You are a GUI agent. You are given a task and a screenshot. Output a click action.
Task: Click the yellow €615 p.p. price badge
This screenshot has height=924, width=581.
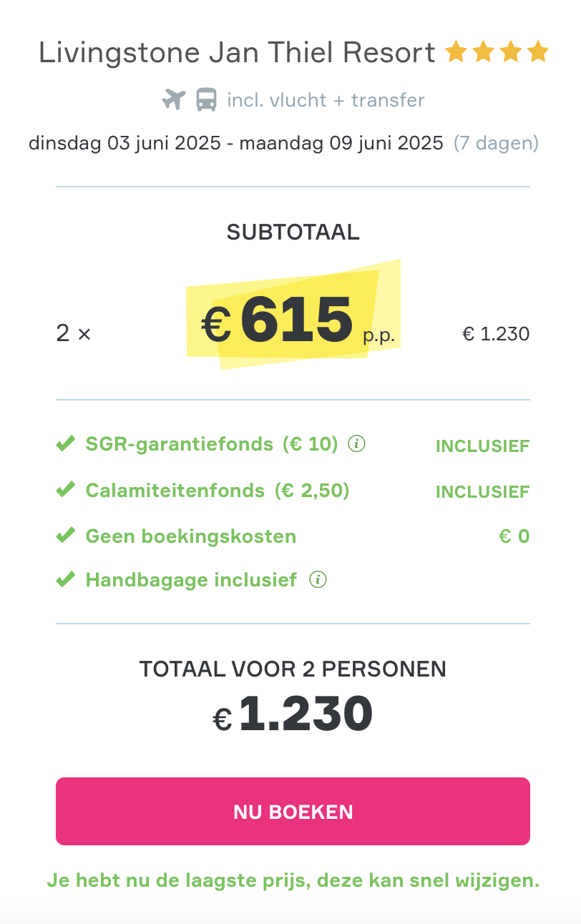pos(293,320)
